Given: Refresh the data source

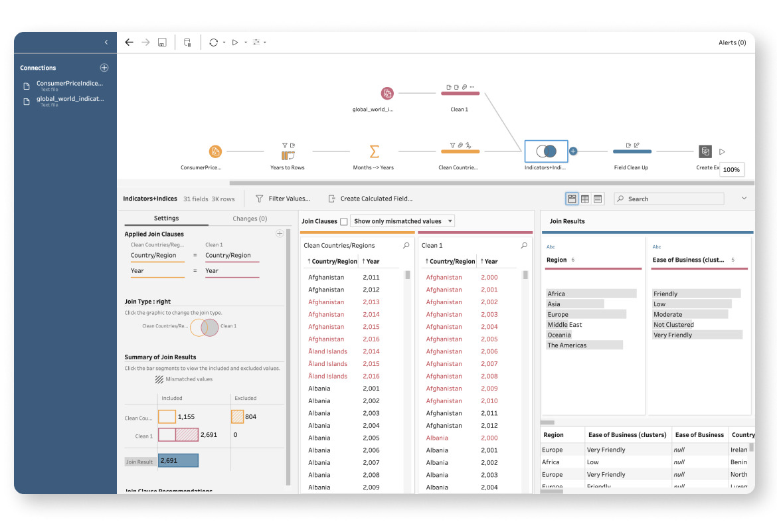Looking at the screenshot, I should click(214, 42).
